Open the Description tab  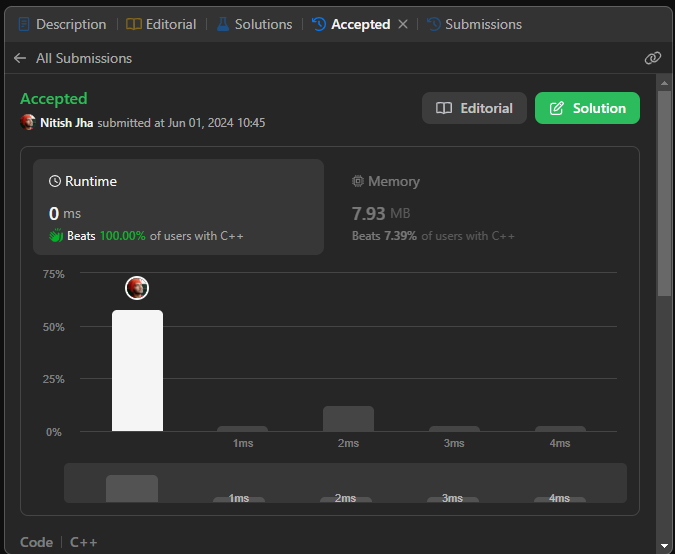(x=62, y=24)
